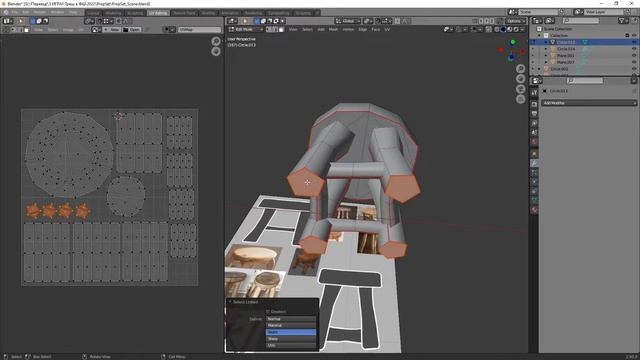Expand Circle.013 in outliner
Image resolution: width=640 pixels, height=360 pixels.
(x=546, y=42)
